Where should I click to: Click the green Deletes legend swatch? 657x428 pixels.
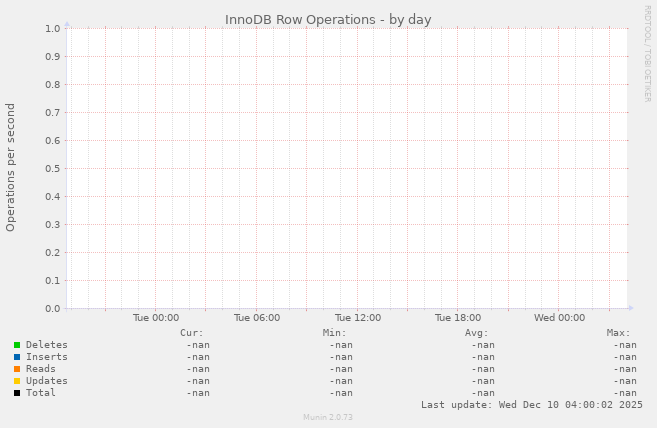pyautogui.click(x=17, y=345)
